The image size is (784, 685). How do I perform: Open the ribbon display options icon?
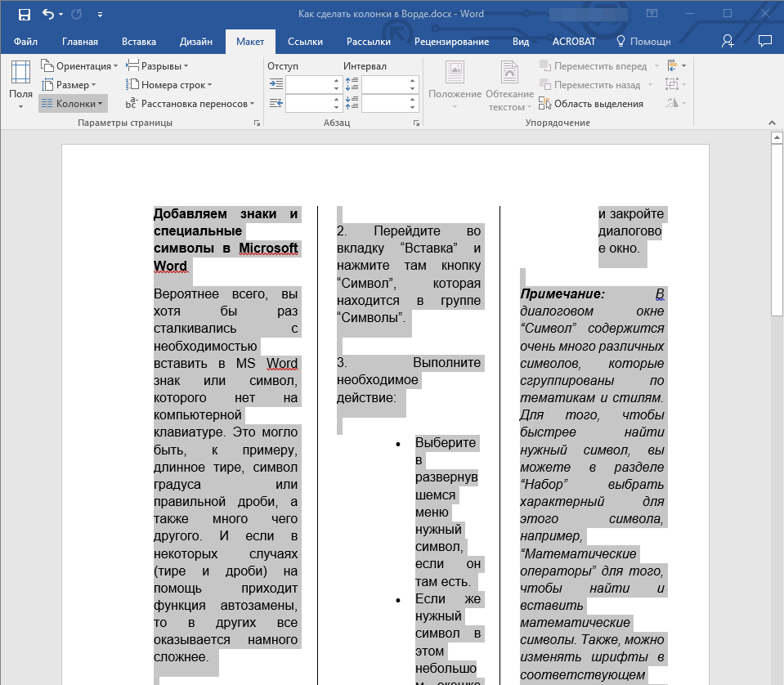pyautogui.click(x=652, y=14)
